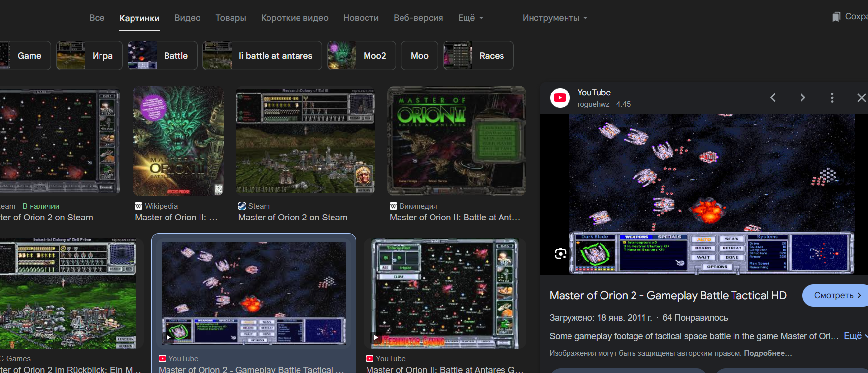Click the Сохранённые link
The height and width of the screenshot is (373, 868).
pos(856,16)
